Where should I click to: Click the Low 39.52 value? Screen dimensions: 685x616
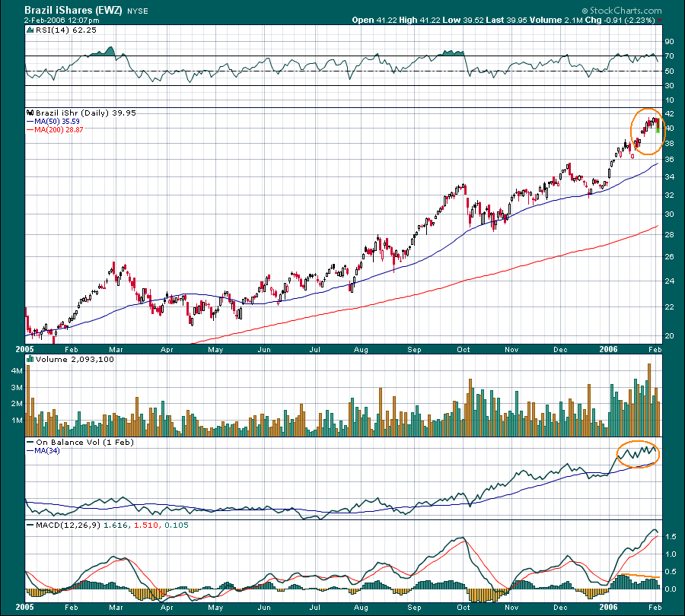coord(463,20)
